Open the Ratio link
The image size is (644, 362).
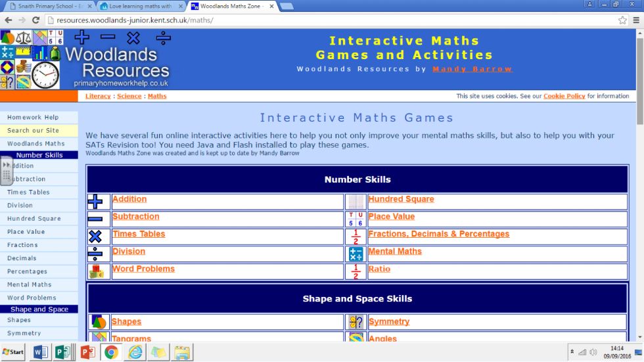click(379, 269)
